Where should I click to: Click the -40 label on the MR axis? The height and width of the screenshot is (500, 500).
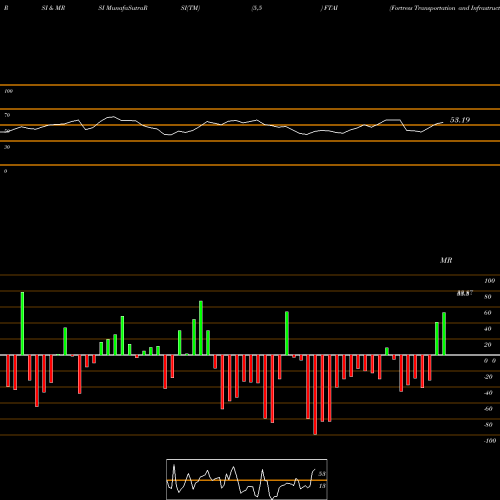click(488, 393)
